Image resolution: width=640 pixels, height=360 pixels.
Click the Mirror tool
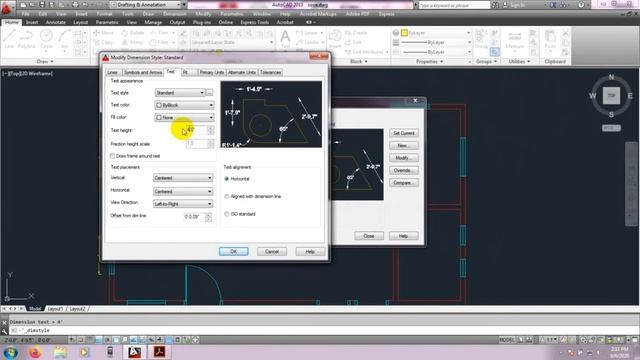click(x=133, y=42)
